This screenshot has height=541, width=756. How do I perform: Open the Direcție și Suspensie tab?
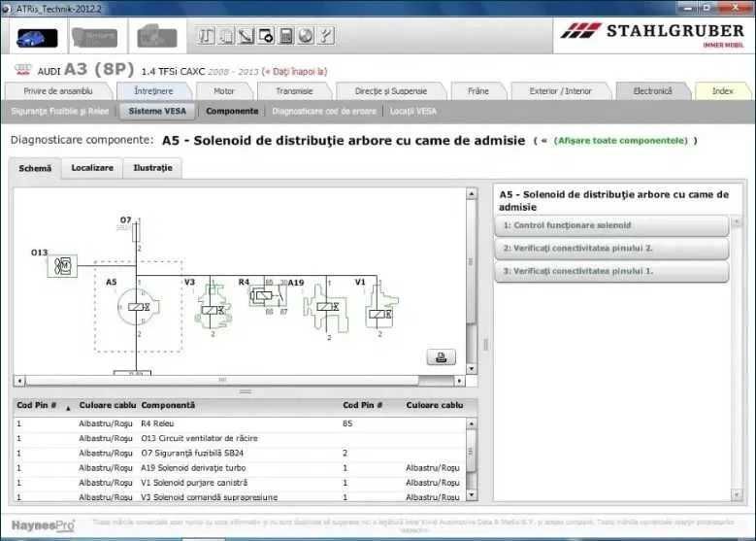tap(391, 91)
